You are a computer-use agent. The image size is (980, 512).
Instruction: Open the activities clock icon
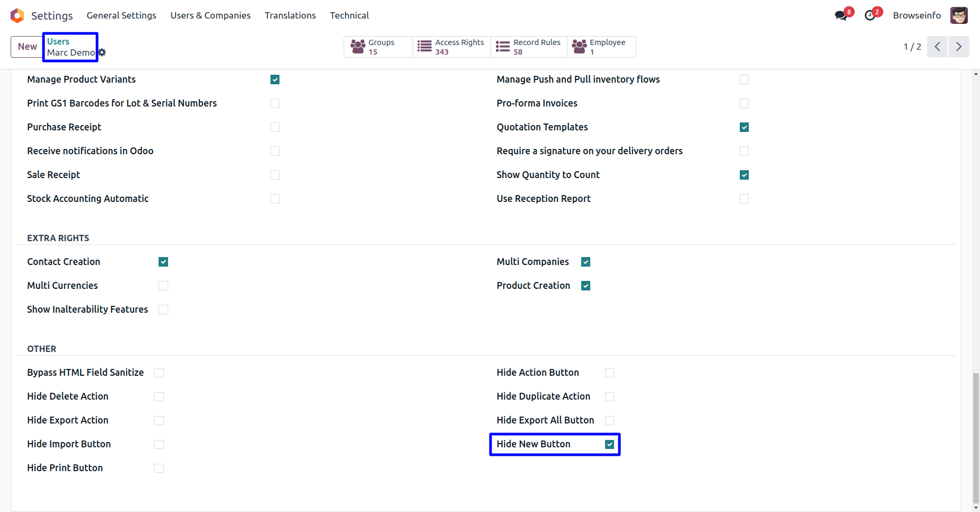click(x=870, y=15)
